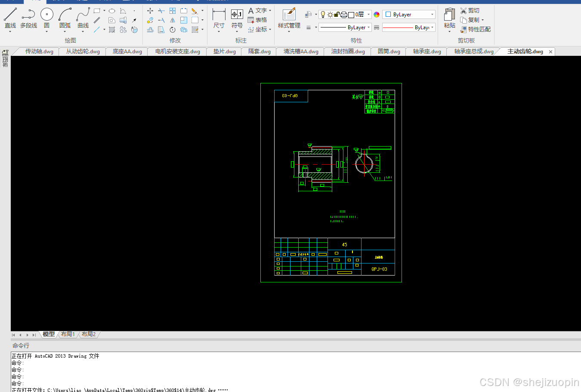The width and height of the screenshot is (581, 392).
Task: Switch to the 底座AA.dwg tab
Action: tap(127, 52)
